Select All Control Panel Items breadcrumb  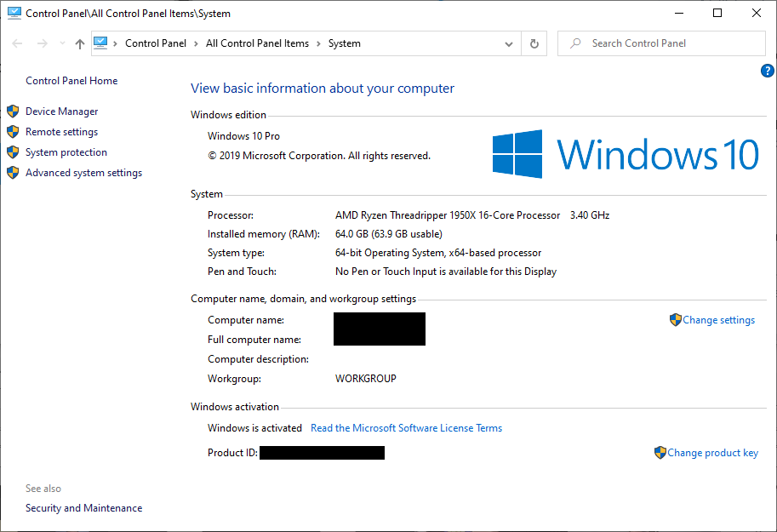pyautogui.click(x=257, y=43)
